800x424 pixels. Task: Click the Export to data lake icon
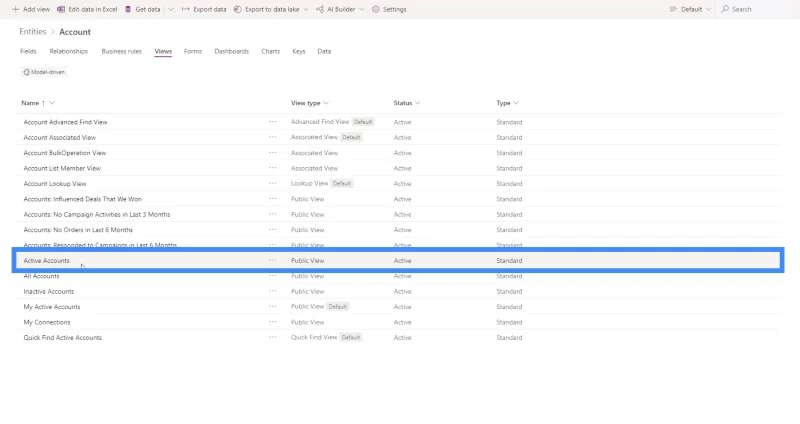coord(238,9)
